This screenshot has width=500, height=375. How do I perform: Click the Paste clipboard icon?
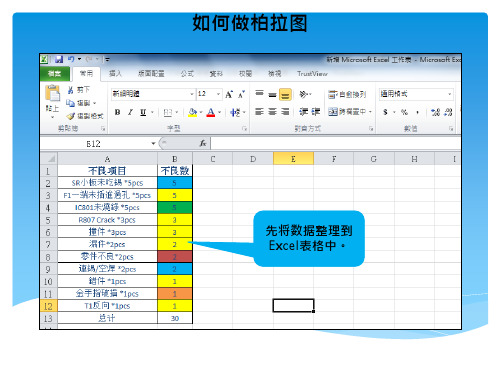[53, 93]
